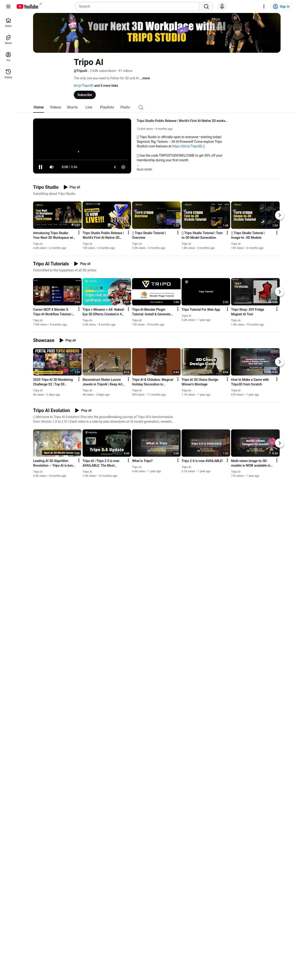
Task: Click the YouTube logo
Action: pyautogui.click(x=27, y=6)
